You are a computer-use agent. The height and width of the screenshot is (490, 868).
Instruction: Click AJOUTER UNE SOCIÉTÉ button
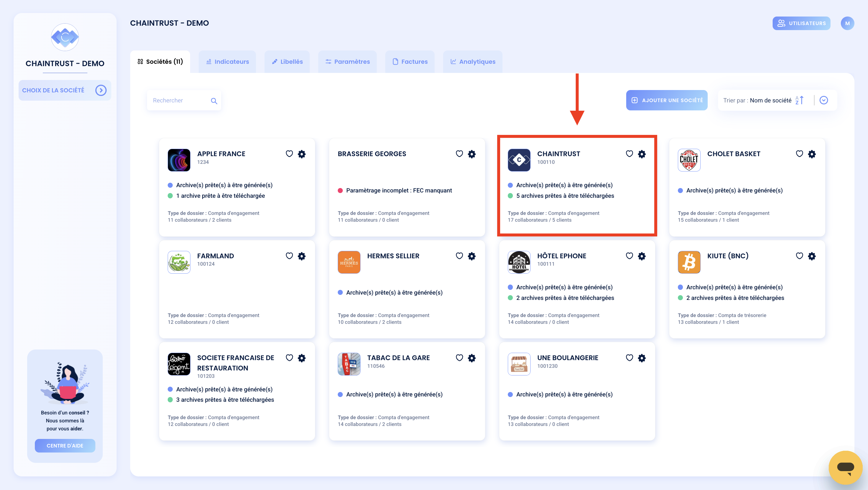click(x=667, y=100)
